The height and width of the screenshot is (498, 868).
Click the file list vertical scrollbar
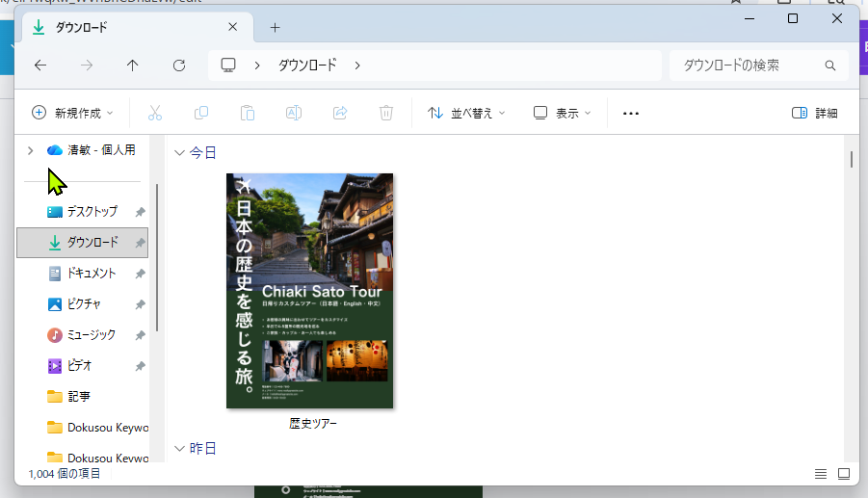point(852,159)
